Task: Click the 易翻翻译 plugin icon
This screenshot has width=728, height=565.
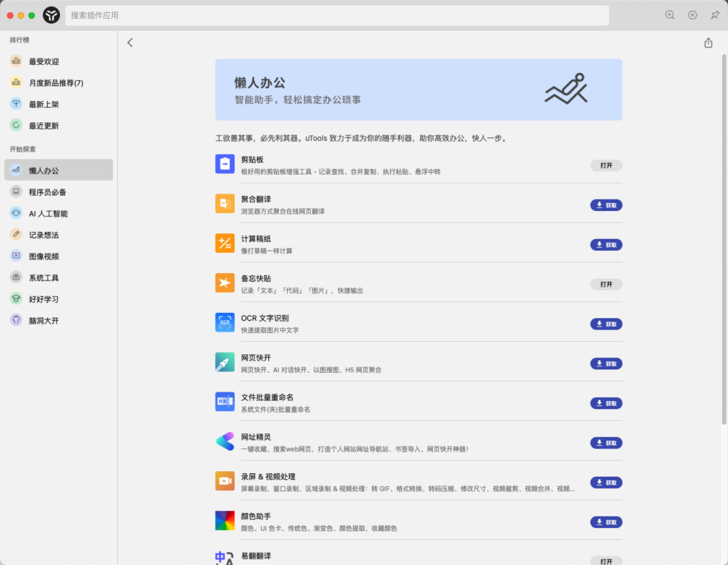Action: coord(224,558)
